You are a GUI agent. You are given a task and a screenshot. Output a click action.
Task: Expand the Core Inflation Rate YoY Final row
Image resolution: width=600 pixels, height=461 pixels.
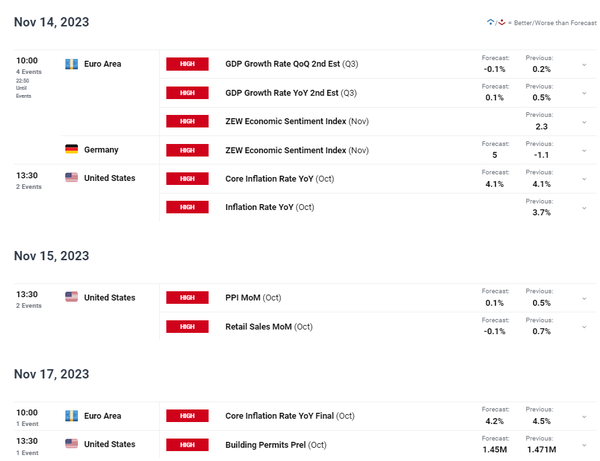pyautogui.click(x=583, y=415)
